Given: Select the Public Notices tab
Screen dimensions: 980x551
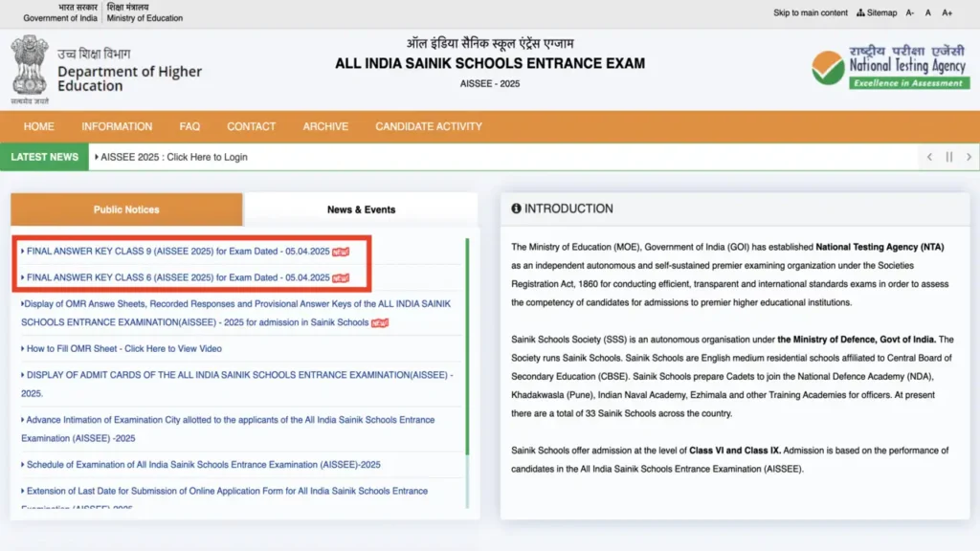Looking at the screenshot, I should point(126,209).
